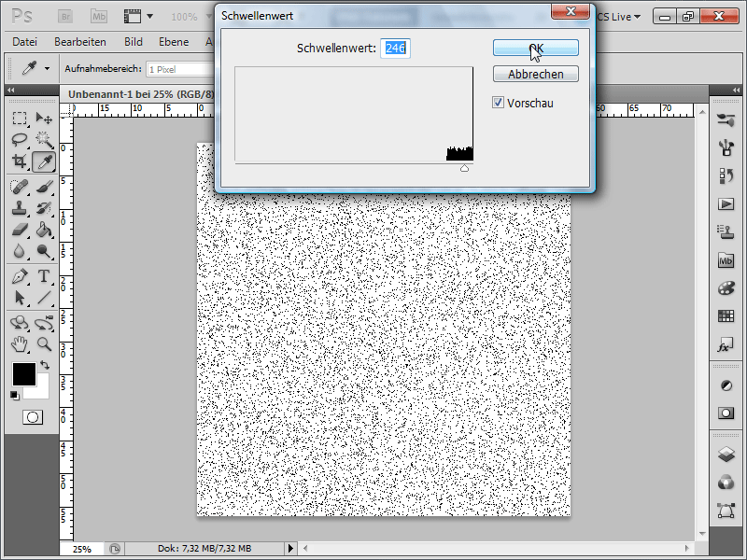Select the Lasso tool
Screen dimensions: 747x560
[19, 139]
